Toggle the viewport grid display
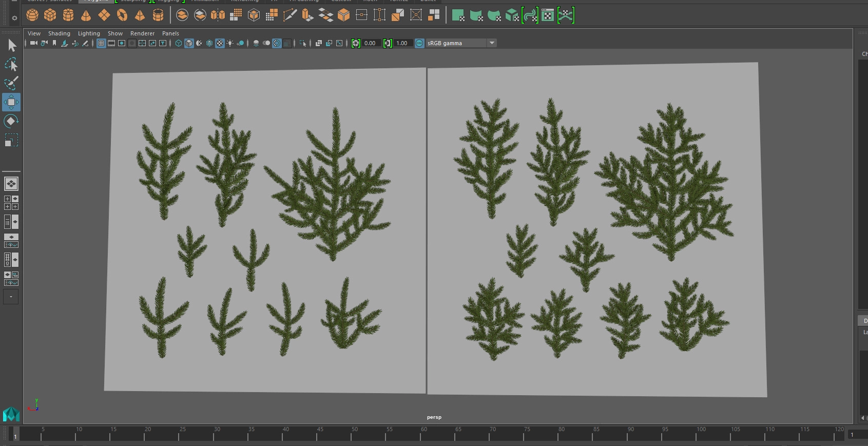868x446 pixels. (101, 43)
